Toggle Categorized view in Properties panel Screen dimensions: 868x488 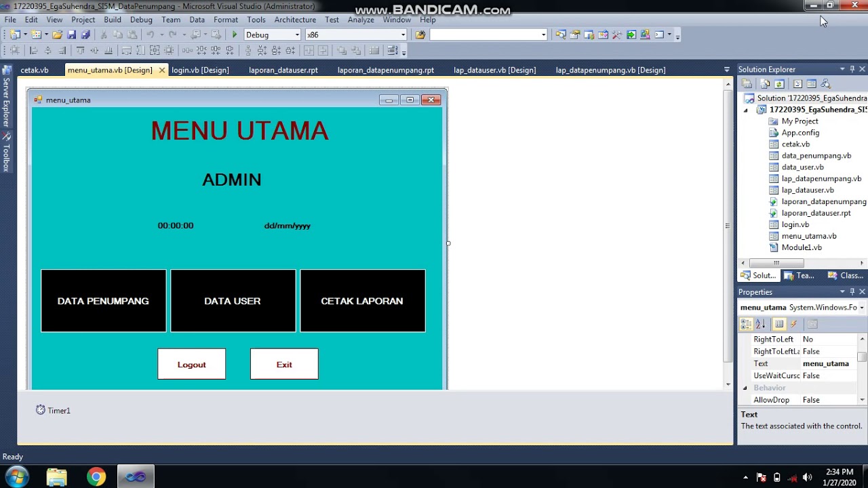point(746,324)
